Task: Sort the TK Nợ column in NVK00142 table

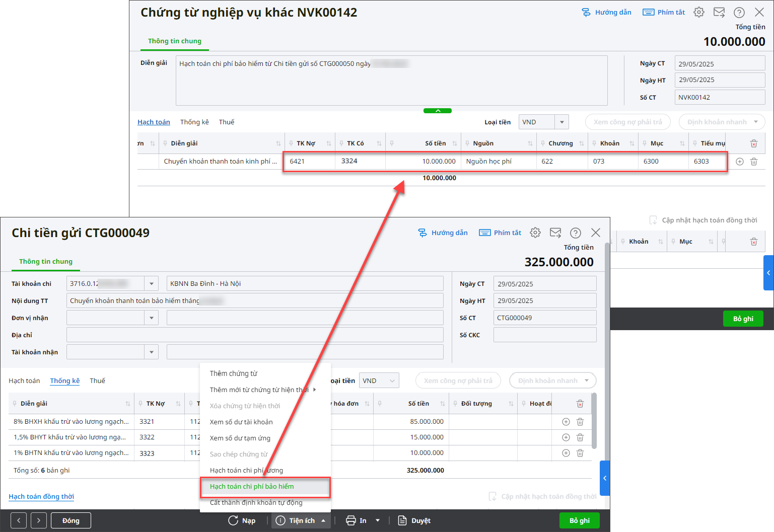Action: pyautogui.click(x=329, y=143)
